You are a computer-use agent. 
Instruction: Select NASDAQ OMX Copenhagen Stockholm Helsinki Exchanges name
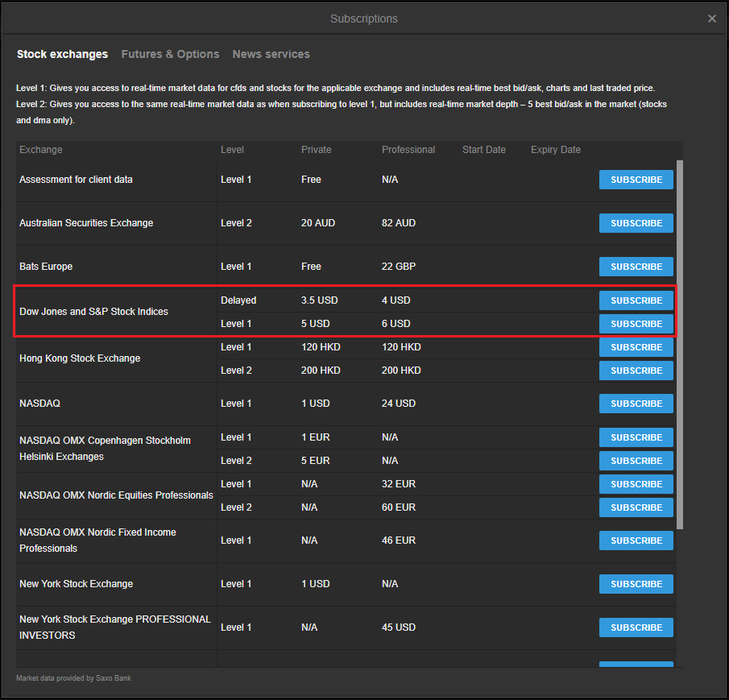[105, 449]
